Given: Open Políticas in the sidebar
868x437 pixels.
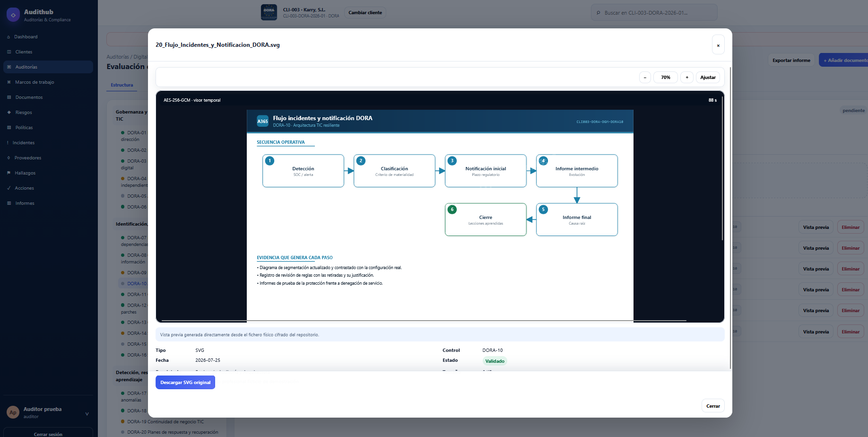Looking at the screenshot, I should [x=24, y=128].
